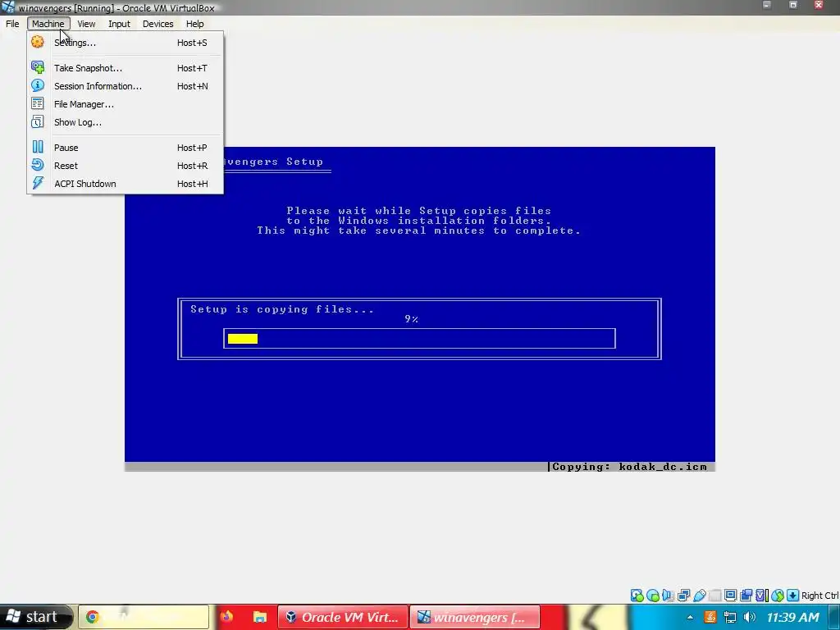Viewport: 840px width, 630px height.
Task: Click the virtual display status icon
Action: pyautogui.click(x=730, y=596)
